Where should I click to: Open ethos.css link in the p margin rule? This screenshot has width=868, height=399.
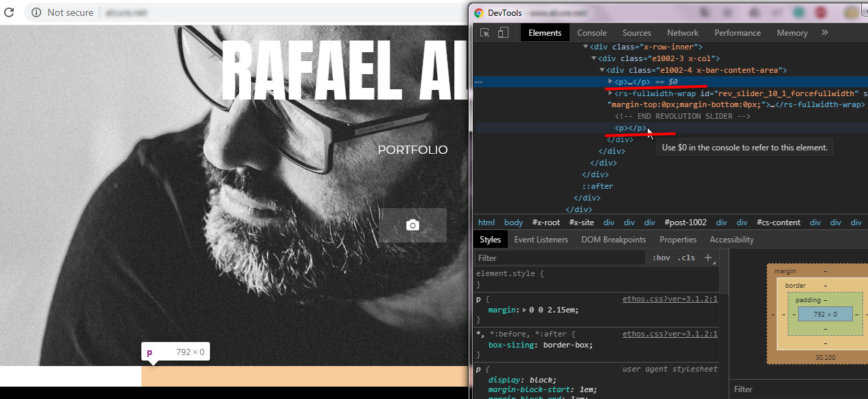670,299
